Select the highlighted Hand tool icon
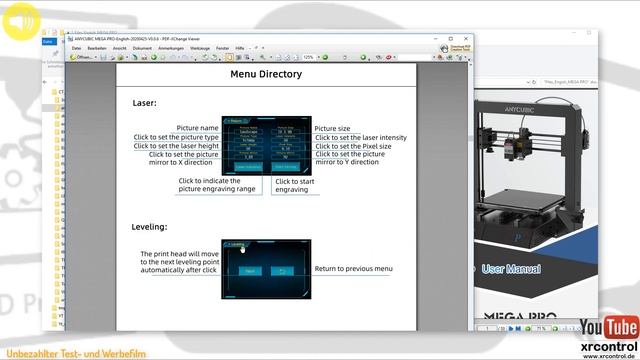The width and height of the screenshot is (640, 360). click(229, 57)
